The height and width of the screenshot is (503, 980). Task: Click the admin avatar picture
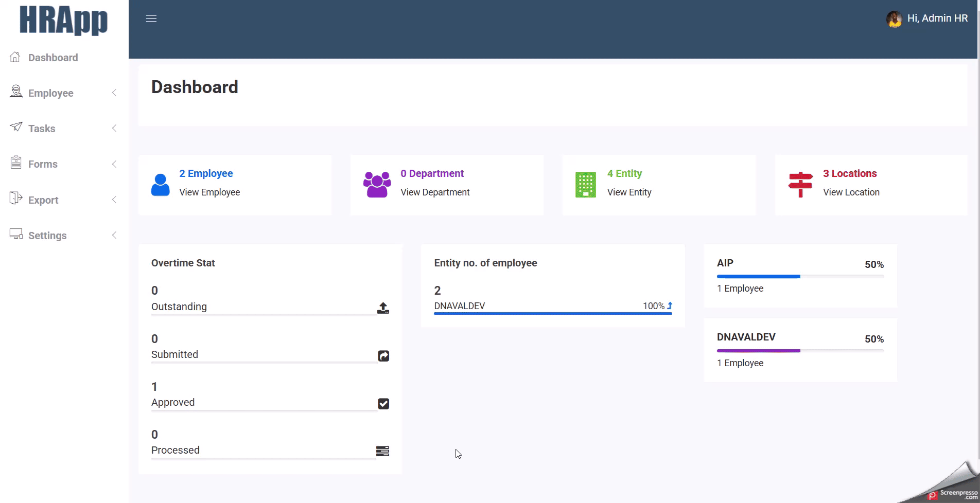894,19
